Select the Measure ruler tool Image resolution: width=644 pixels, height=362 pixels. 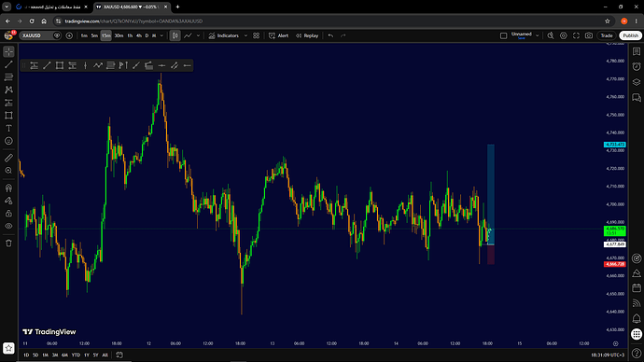point(8,158)
